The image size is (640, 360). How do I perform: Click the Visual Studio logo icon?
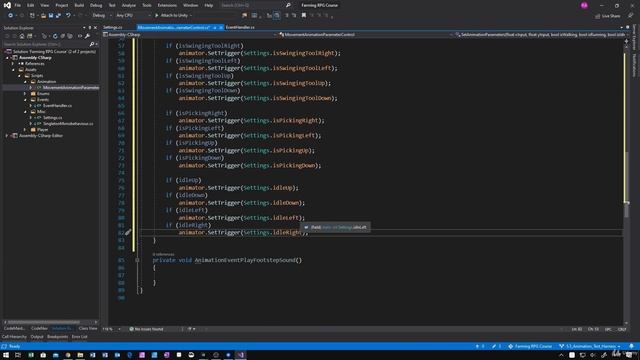pos(7,5)
